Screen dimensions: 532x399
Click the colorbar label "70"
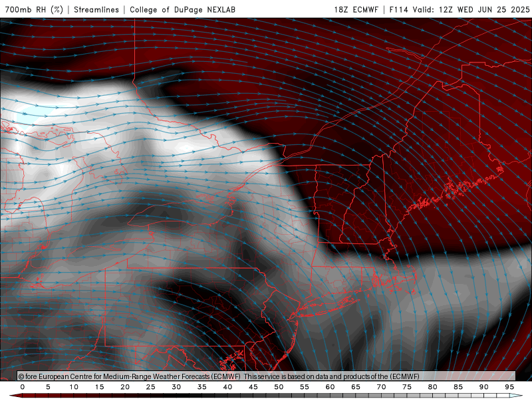[x=381, y=387]
